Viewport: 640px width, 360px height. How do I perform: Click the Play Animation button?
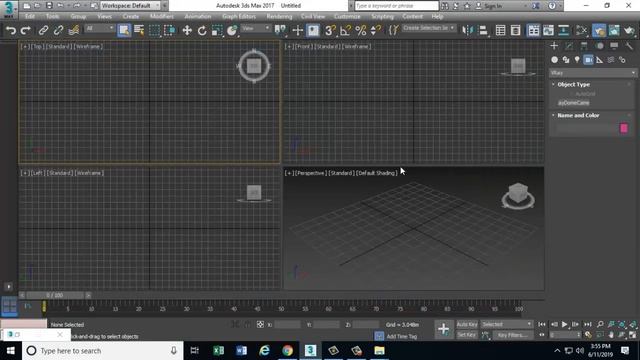[564, 324]
